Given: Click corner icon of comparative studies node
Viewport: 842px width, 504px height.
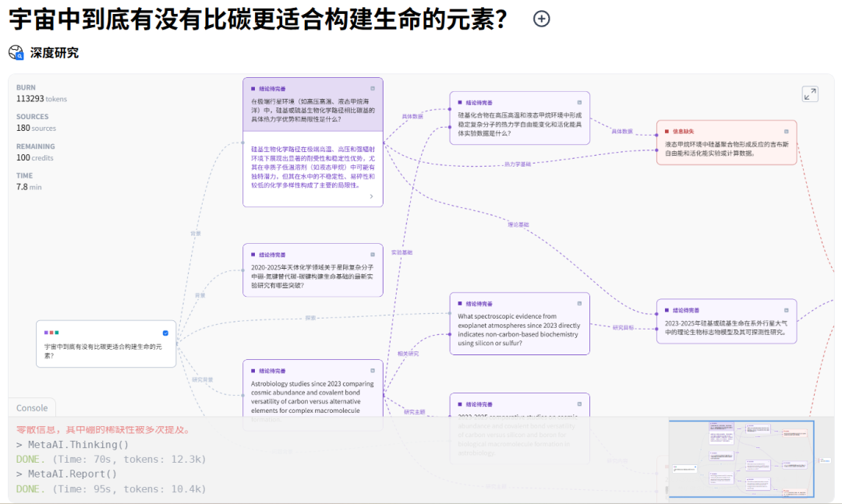Looking at the screenshot, I should pos(579,404).
